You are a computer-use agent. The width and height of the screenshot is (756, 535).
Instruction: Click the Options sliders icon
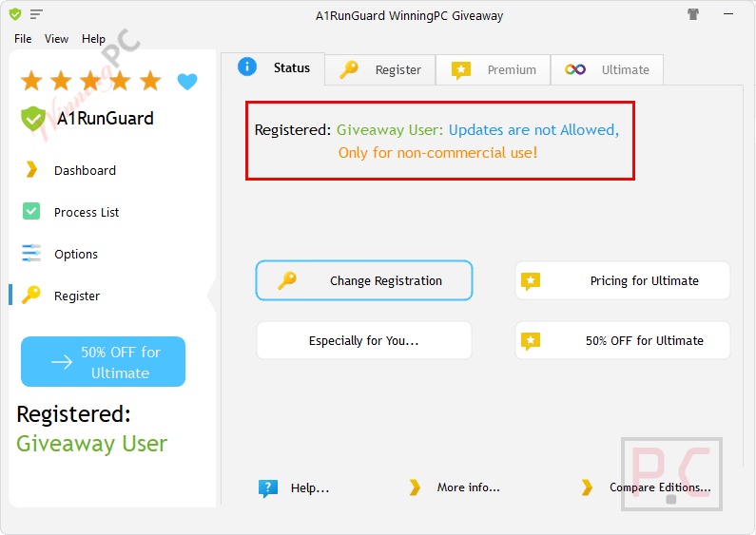click(31, 253)
